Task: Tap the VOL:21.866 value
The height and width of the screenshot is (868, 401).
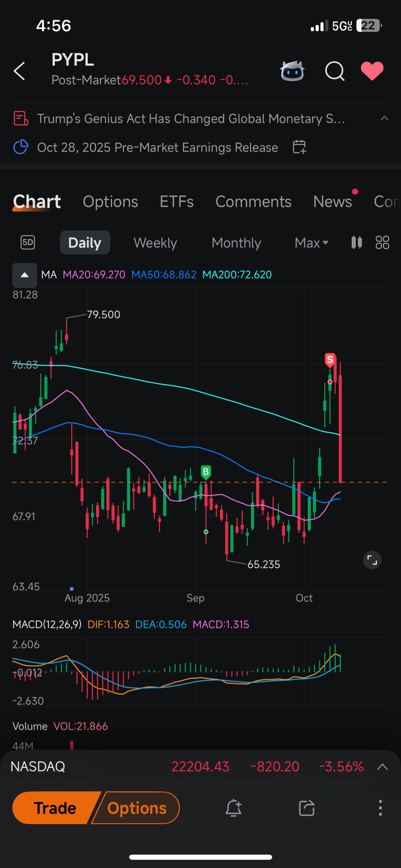Action: [x=81, y=726]
